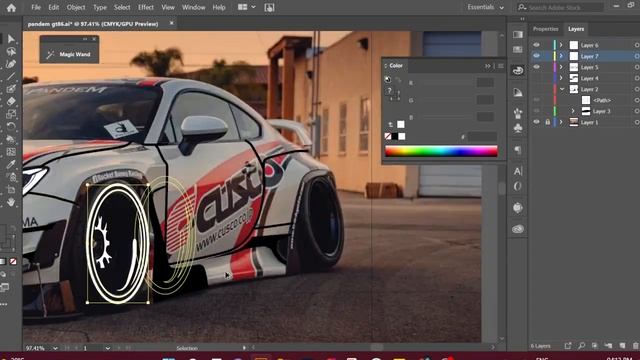640x360 pixels.
Task: Go to Illustrator Home screen
Action: 11,8
